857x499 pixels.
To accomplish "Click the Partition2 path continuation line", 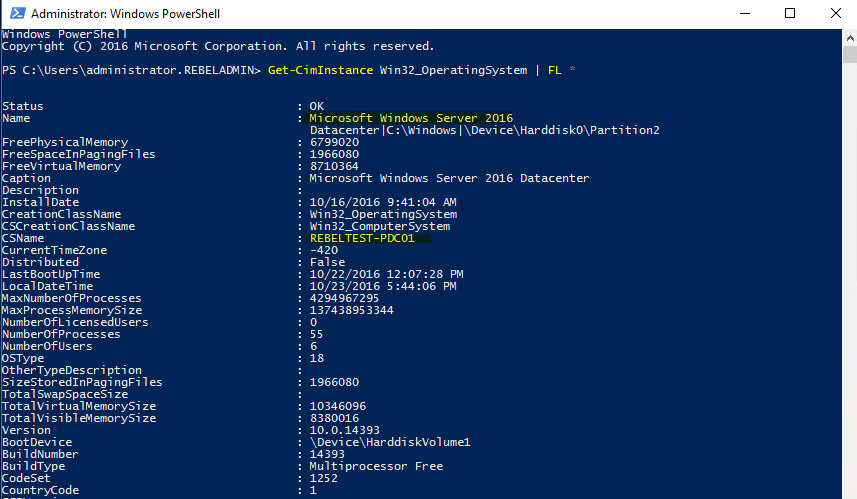I will 485,130.
